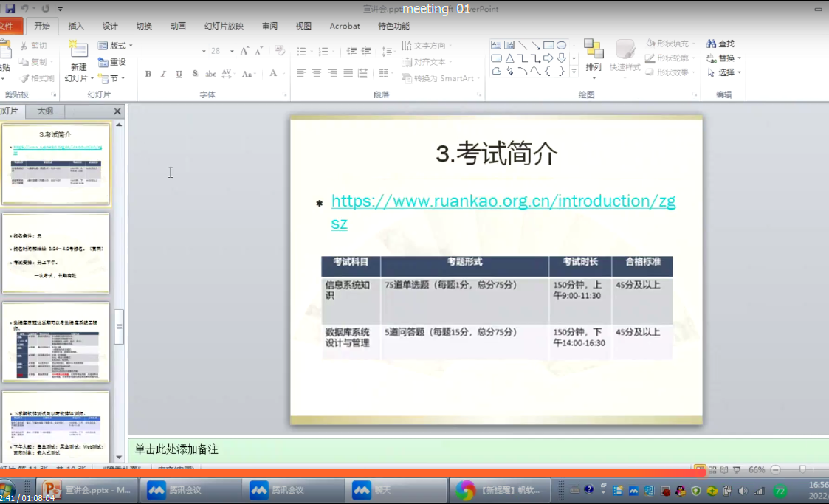Click the Undo arrow icon
Viewport: 829px width, 504px height.
24,8
